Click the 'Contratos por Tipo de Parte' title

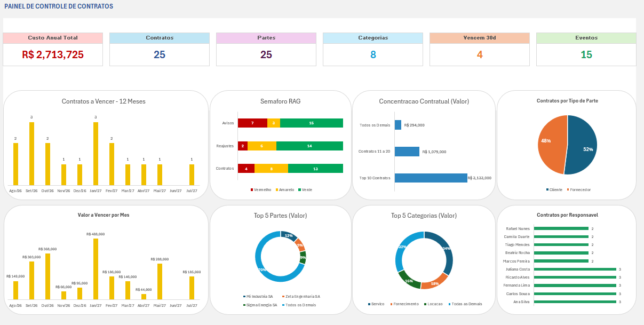pos(567,100)
